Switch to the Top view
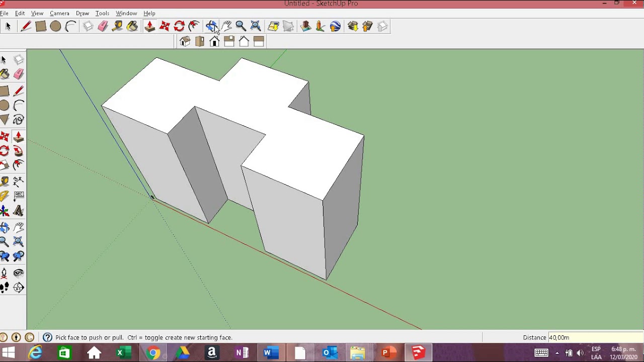This screenshot has width=644, height=362. coord(200,42)
